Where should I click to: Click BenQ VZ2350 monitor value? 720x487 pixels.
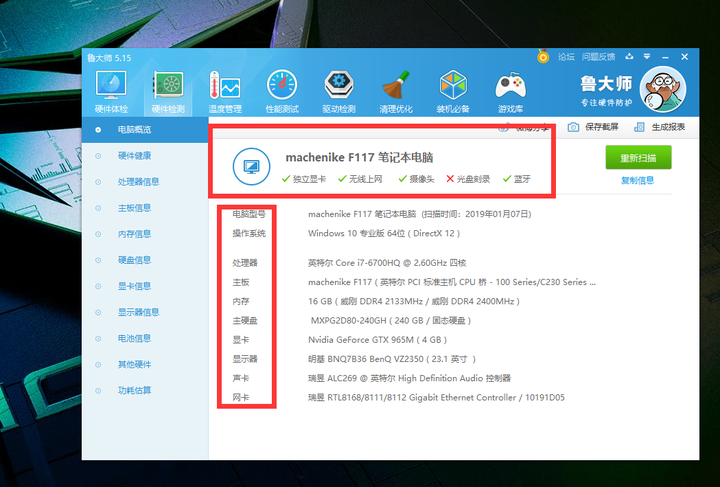coord(392,359)
